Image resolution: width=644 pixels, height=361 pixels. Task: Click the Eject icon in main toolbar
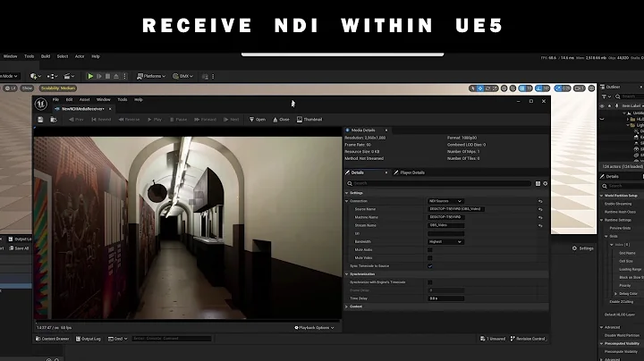point(116,76)
